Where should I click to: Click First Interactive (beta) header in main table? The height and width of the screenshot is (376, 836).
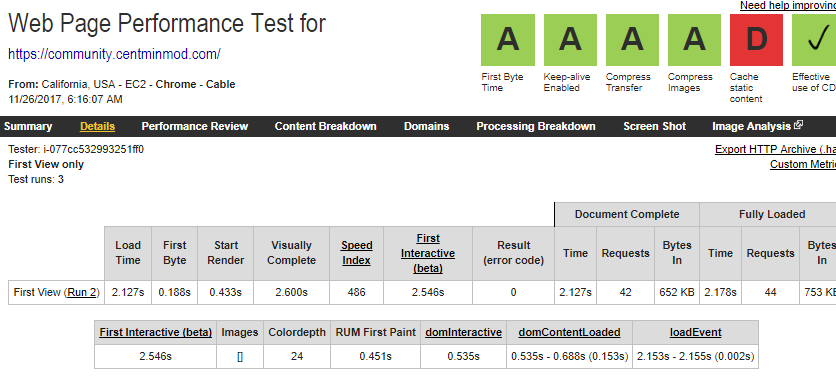[x=428, y=253]
